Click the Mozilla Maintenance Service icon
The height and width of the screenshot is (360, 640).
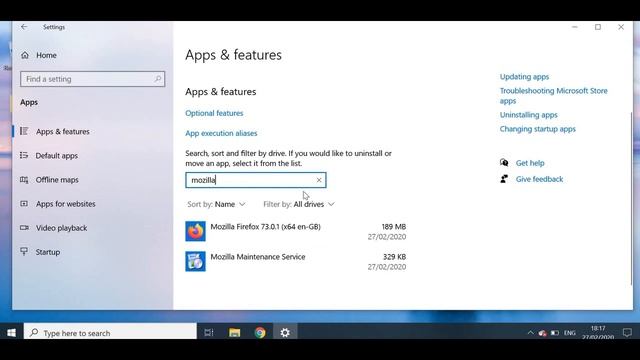click(196, 261)
